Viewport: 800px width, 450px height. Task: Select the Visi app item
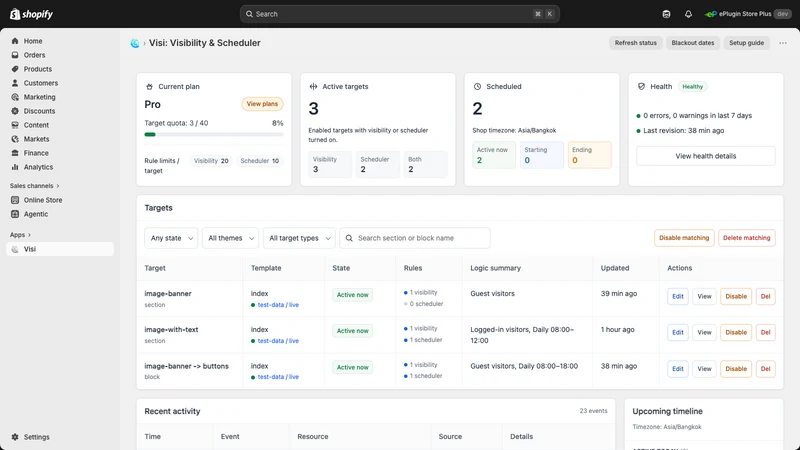[x=60, y=249]
